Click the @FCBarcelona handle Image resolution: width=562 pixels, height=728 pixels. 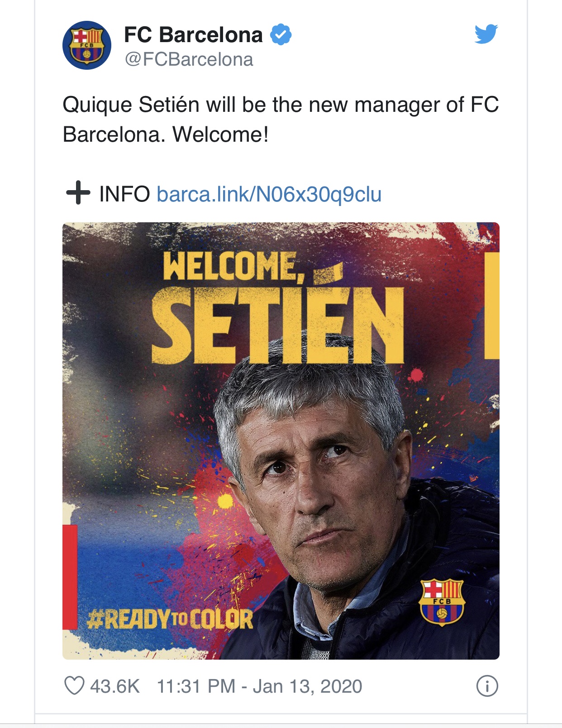pos(189,60)
